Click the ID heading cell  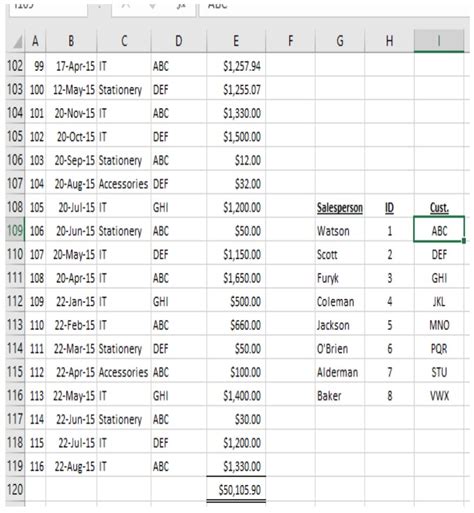[389, 208]
